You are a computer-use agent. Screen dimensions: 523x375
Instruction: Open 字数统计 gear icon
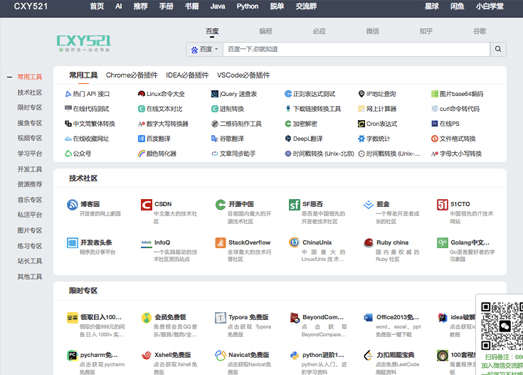tap(361, 138)
